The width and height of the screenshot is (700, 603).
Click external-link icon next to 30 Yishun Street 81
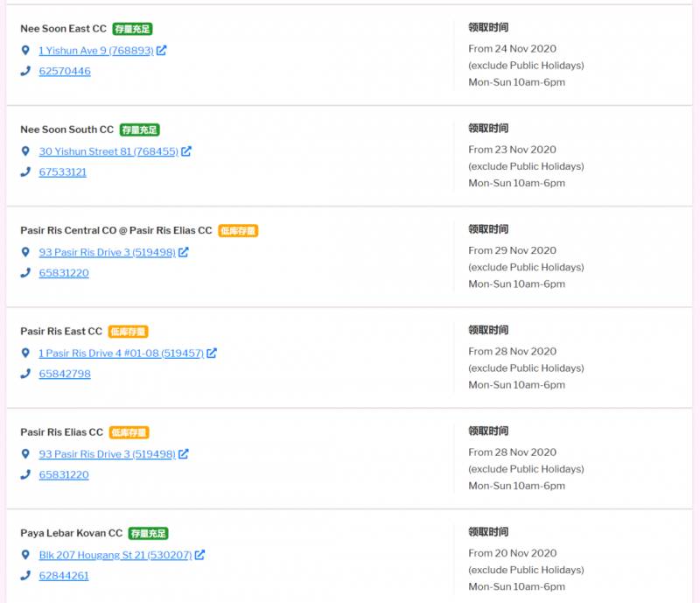[186, 151]
